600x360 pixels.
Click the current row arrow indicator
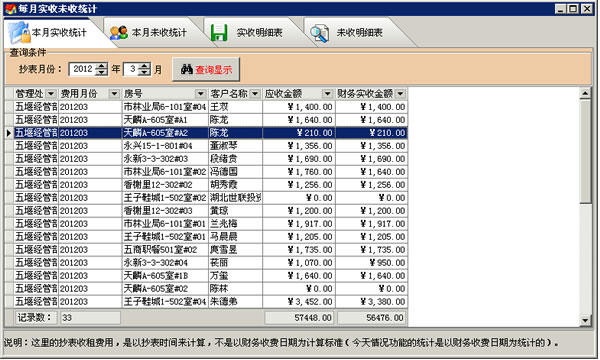pyautogui.click(x=9, y=133)
